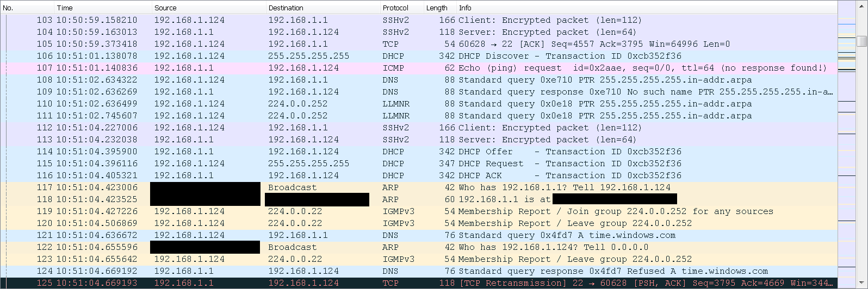Image resolution: width=868 pixels, height=289 pixels.
Task: Select packet 103 SSHv2 Client encrypted packet
Action: (419, 20)
